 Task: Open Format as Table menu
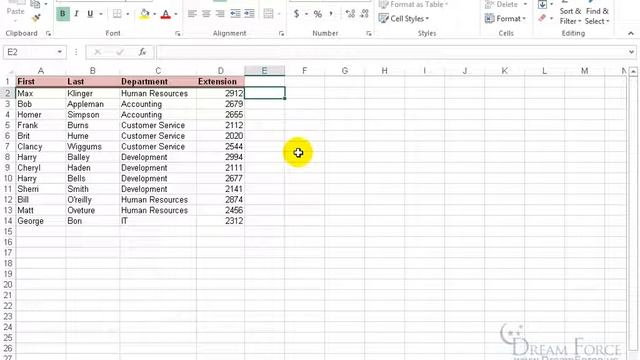pyautogui.click(x=413, y=4)
